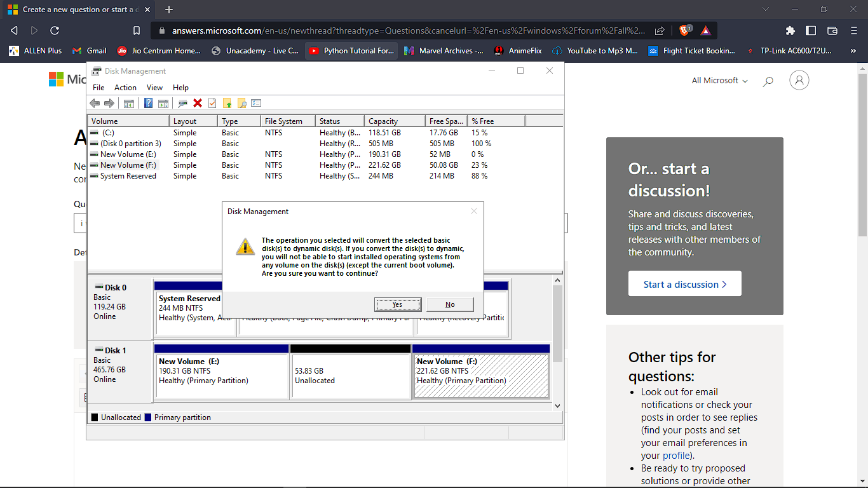Select the (C:) row in volume list
This screenshot has height=488, width=868.
point(325,133)
